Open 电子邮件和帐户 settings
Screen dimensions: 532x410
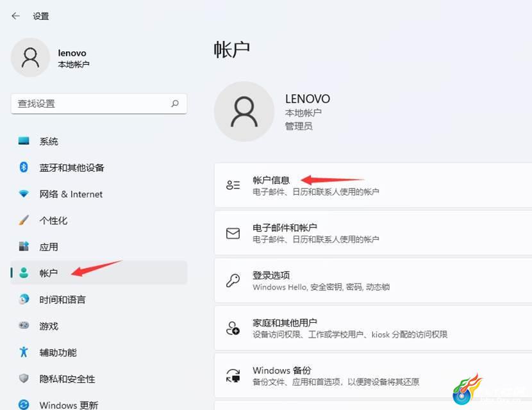tap(373, 233)
